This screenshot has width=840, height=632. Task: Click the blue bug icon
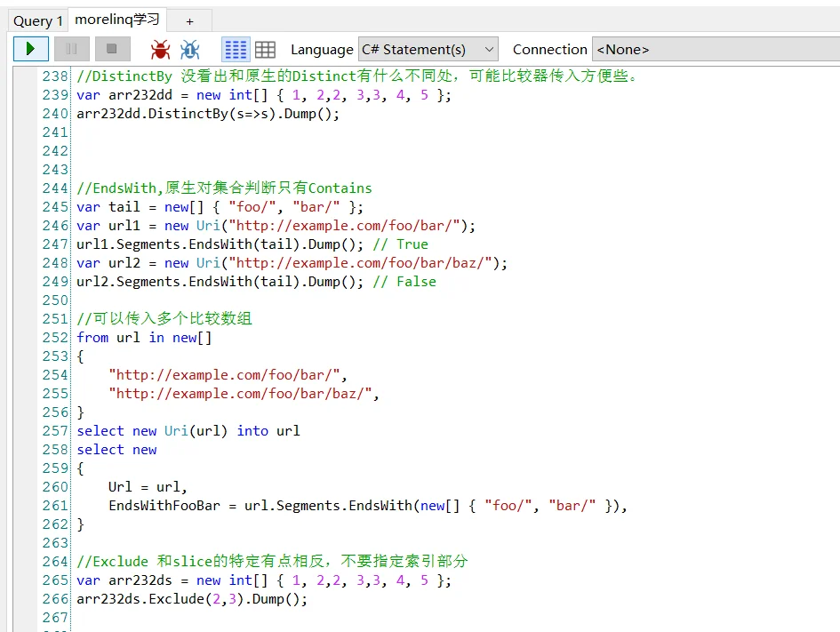(189, 50)
